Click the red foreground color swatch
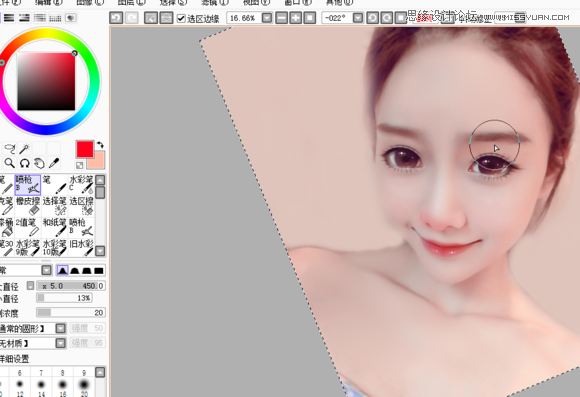Viewport: 580px width, 397px height. [85, 149]
